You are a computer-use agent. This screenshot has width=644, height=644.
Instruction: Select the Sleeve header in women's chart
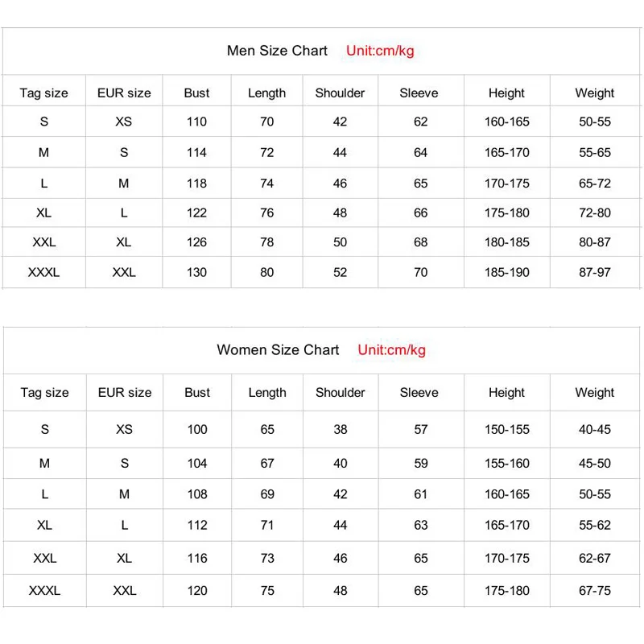419,392
